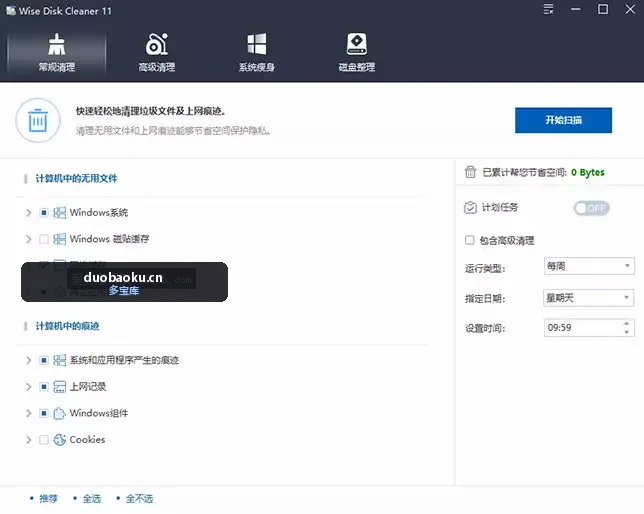Click the 开始扫描 button
The height and width of the screenshot is (514, 644).
(x=563, y=120)
